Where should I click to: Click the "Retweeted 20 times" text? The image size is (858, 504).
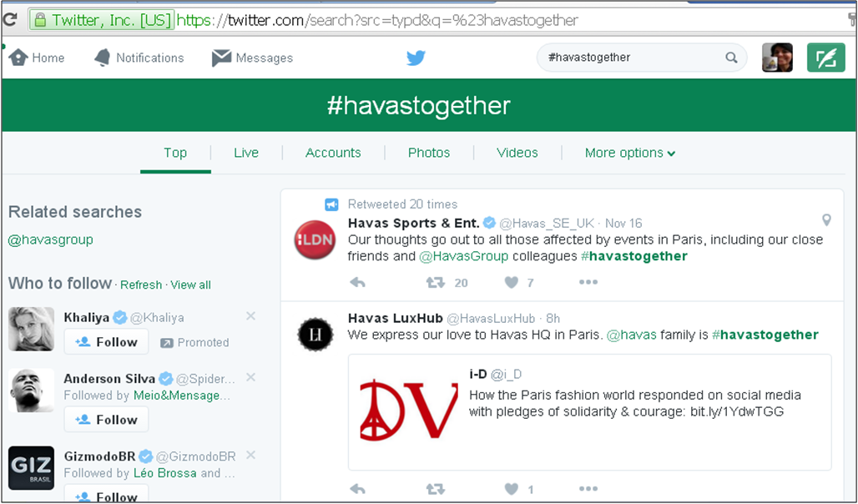(x=403, y=204)
